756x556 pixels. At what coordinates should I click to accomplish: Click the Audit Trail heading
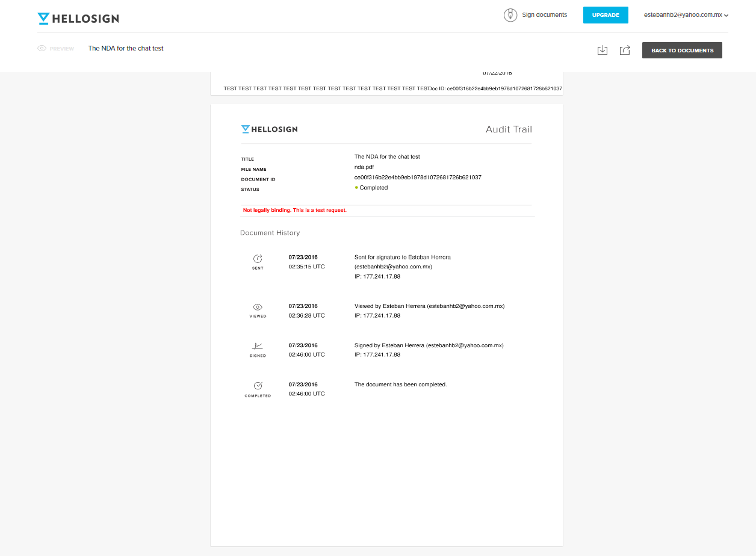coord(509,129)
